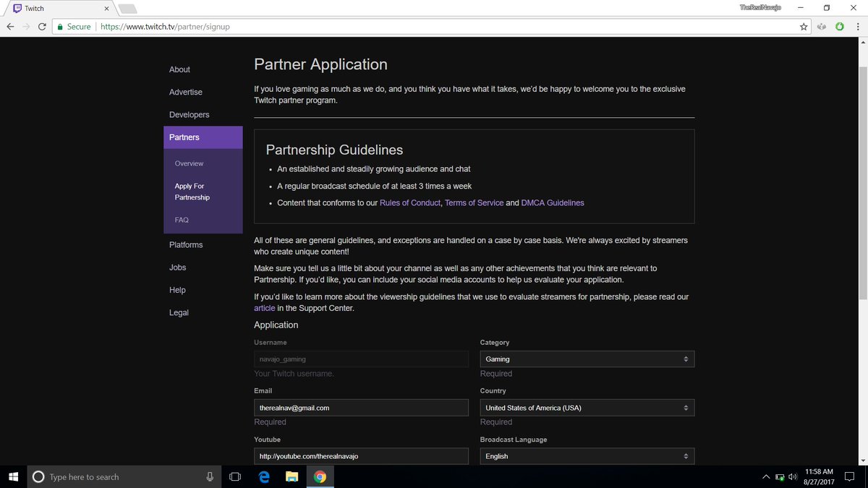Screen dimensions: 868x488
Task: Open the Windows Start menu
Action: click(13, 476)
